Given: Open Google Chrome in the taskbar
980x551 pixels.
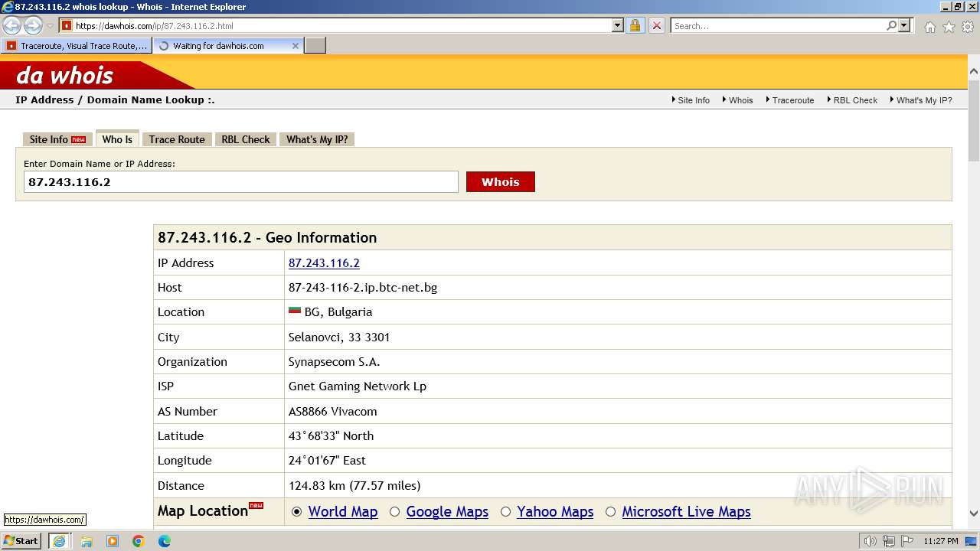Looking at the screenshot, I should [139, 541].
